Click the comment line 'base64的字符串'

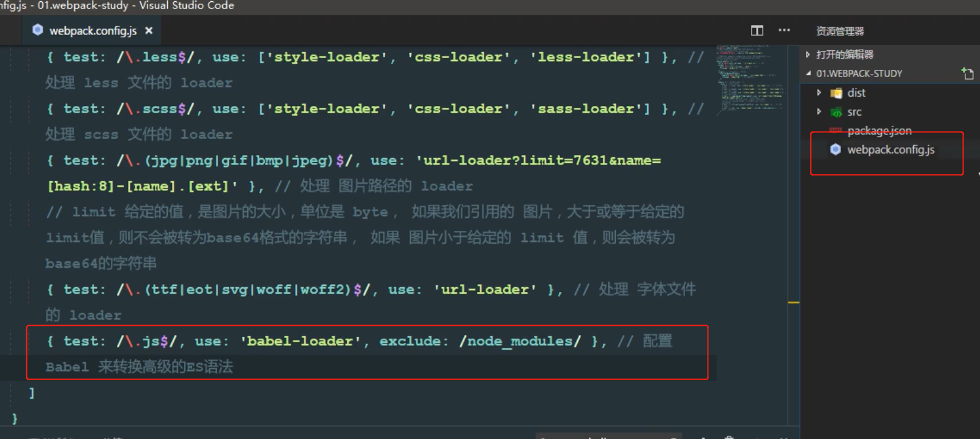click(x=101, y=264)
